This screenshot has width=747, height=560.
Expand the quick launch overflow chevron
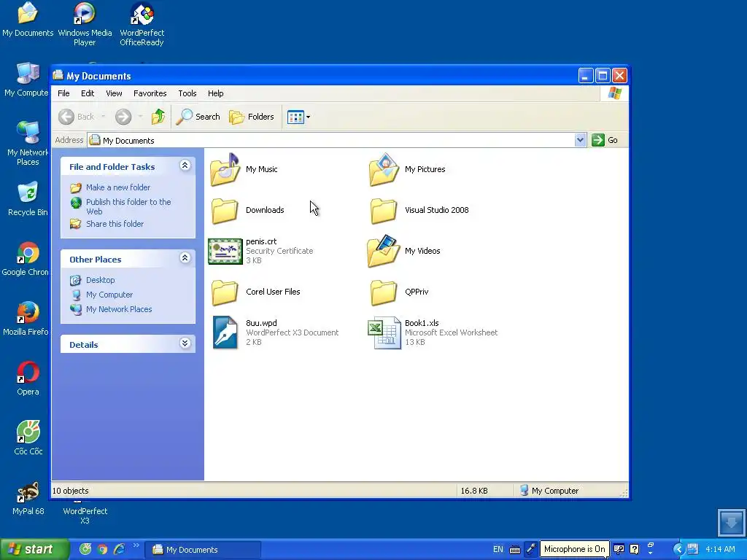point(136,545)
